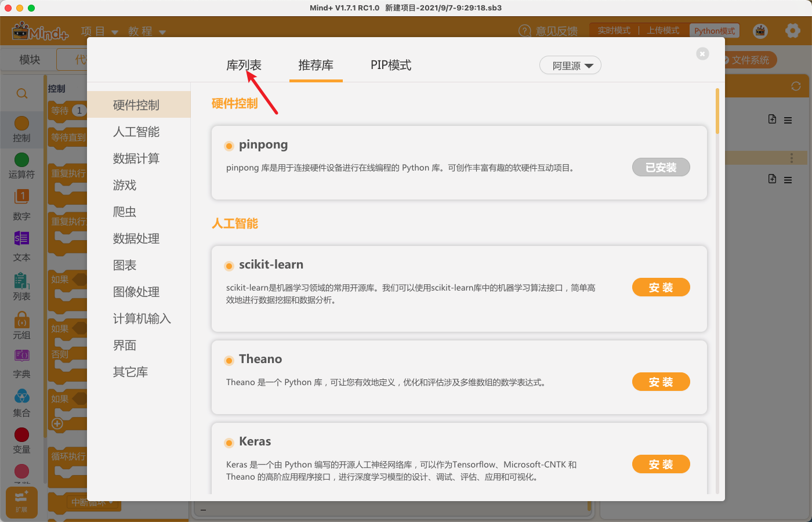Open the PIP模式 tab
Image resolution: width=812 pixels, height=522 pixels.
(391, 65)
